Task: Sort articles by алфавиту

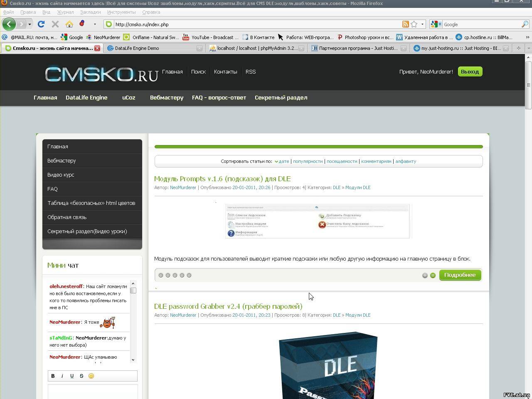Action: (406, 161)
